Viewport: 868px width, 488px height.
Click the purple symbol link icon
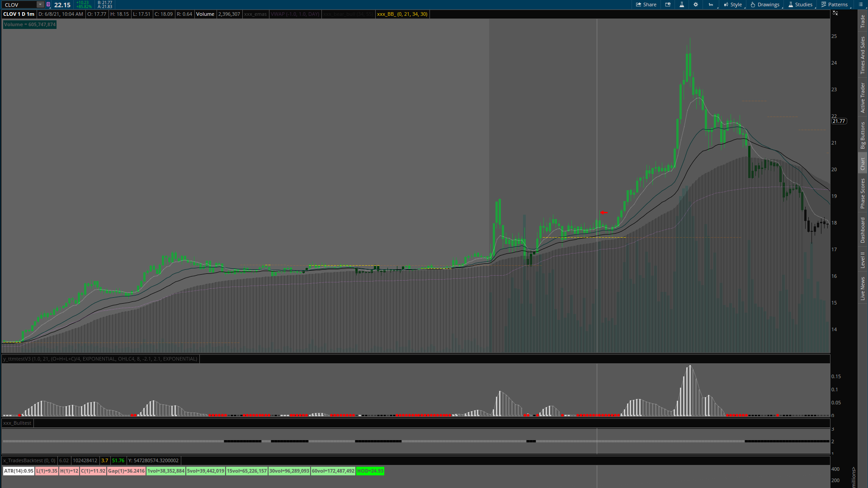(x=48, y=5)
